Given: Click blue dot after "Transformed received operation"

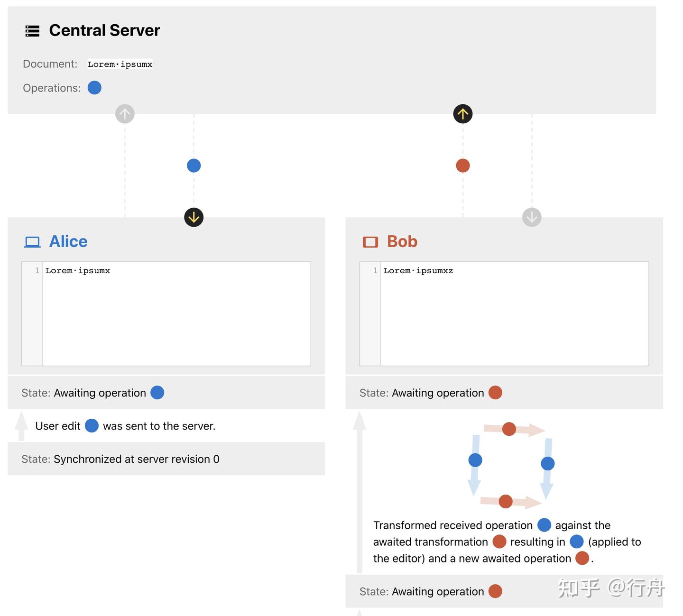Looking at the screenshot, I should tap(544, 525).
